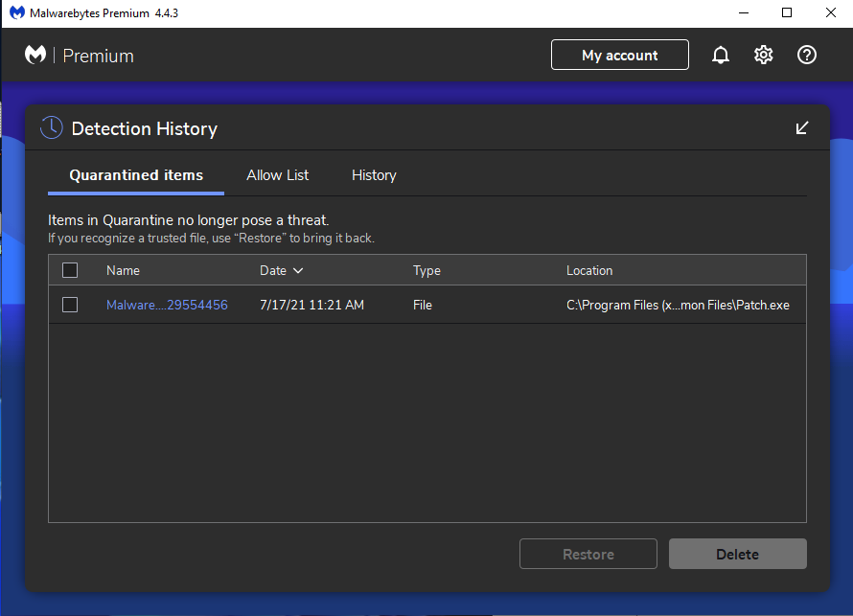Click the Type column header

[426, 270]
